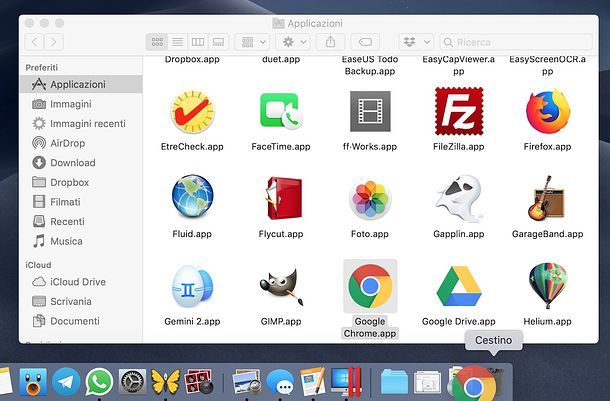Select the EtreCheck.app icon

coord(192,112)
